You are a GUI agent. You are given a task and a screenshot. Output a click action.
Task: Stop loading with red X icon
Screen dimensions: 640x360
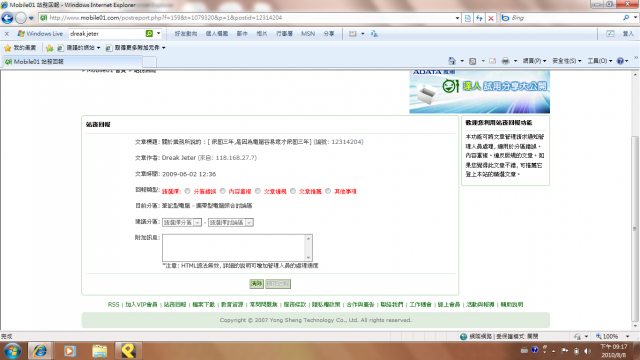coord(491,18)
